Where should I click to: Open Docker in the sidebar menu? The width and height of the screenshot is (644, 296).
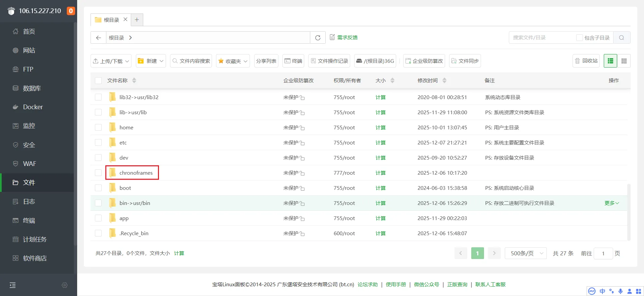pos(33,107)
